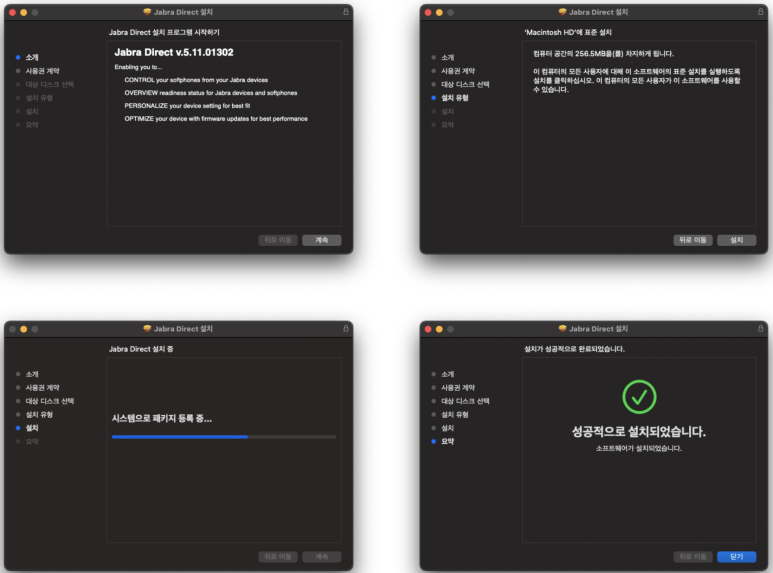Click '소프트웨어가 설치되었습니다.' subtext

pyautogui.click(x=639, y=448)
